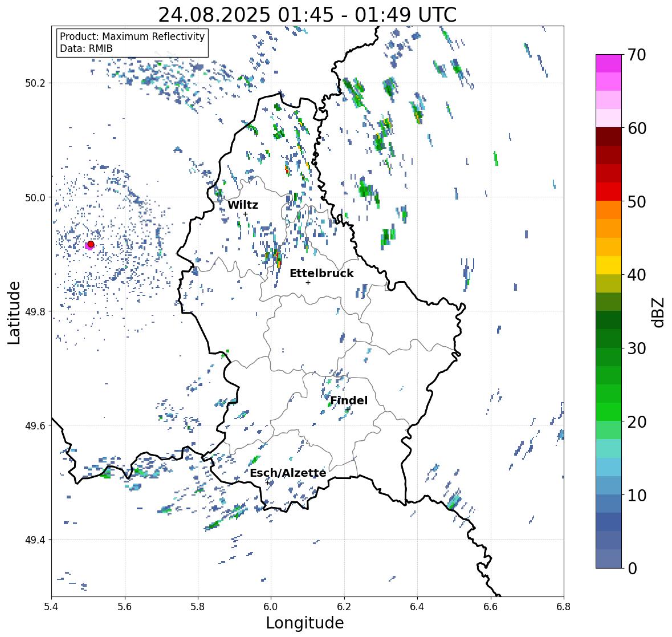This screenshot has width=672, height=637.
Task: Click the 50.0 latitude tick label
Action: (x=35, y=198)
